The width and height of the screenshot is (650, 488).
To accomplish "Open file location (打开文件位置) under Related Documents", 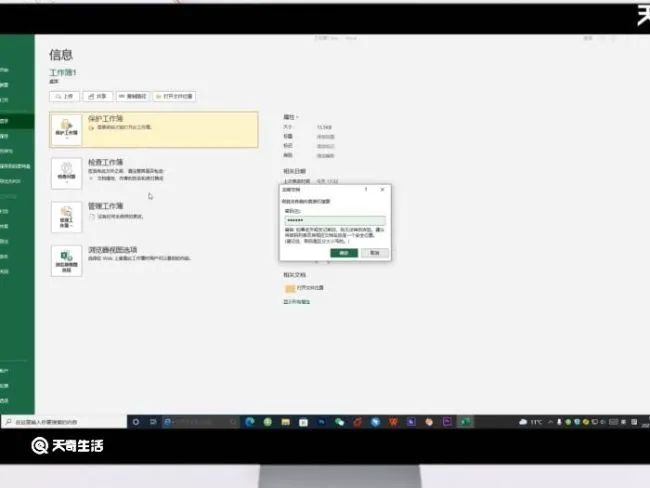I will click(304, 288).
